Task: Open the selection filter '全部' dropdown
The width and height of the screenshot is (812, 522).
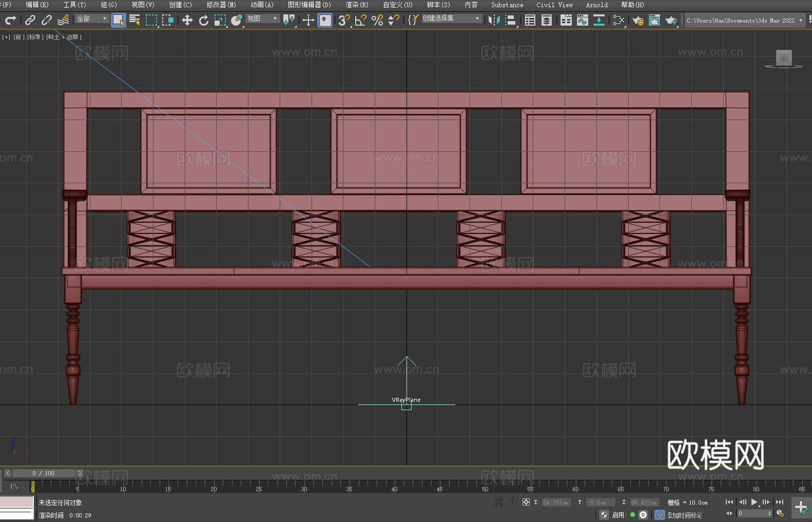Action: (x=92, y=18)
